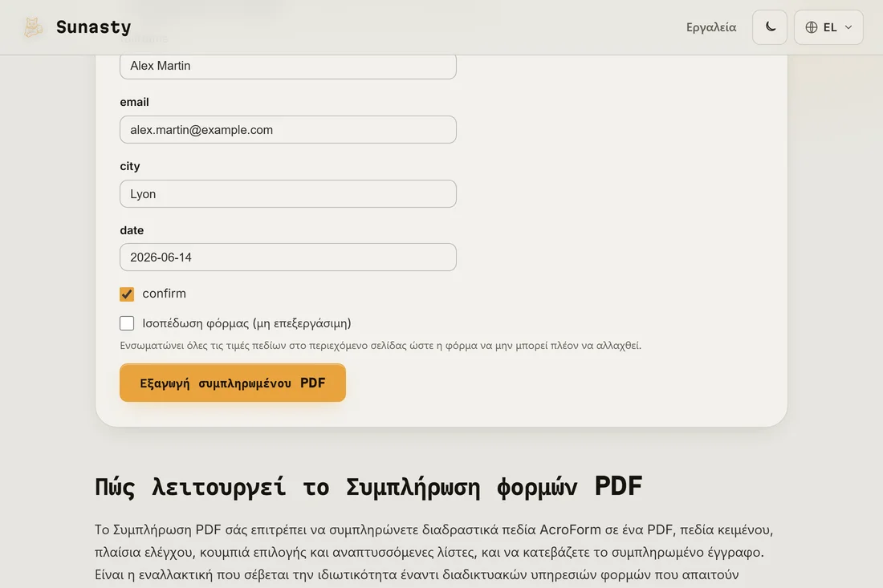Select the city field containing Lyon

coord(287,193)
